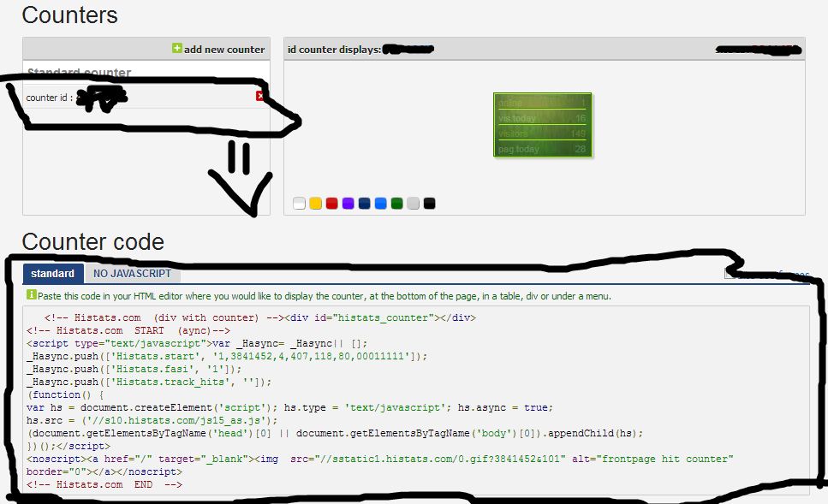The width and height of the screenshot is (828, 504).
Task: Click the noscript 'frontpage hit counter' code line
Action: (x=380, y=465)
